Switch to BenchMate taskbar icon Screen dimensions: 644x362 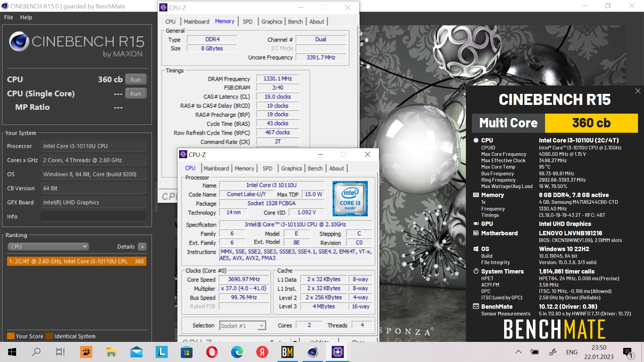click(x=287, y=352)
